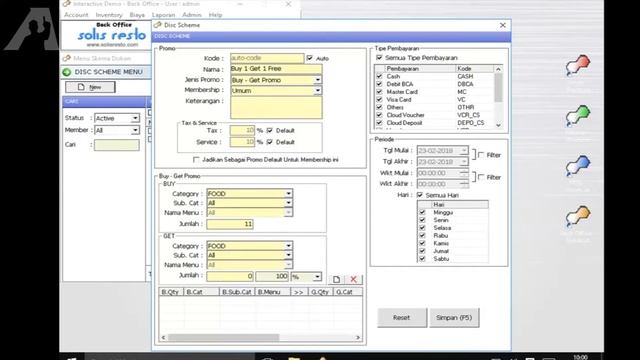Click the Nama input field
This screenshot has width=640, height=360.
(276, 69)
